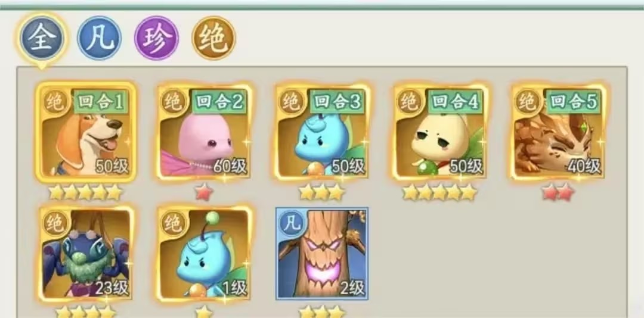Switch to the 珍 rare rarity filter
The height and width of the screenshot is (318, 644).
(x=156, y=38)
